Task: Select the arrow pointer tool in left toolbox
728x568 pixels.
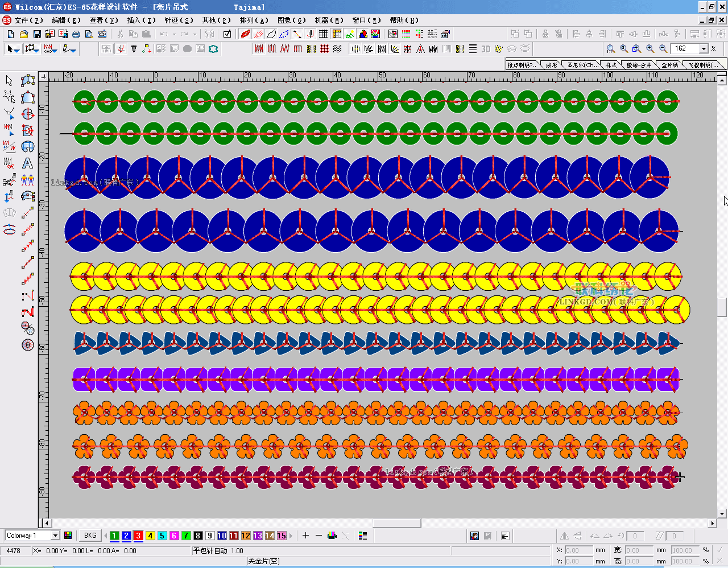Action: pos(9,81)
